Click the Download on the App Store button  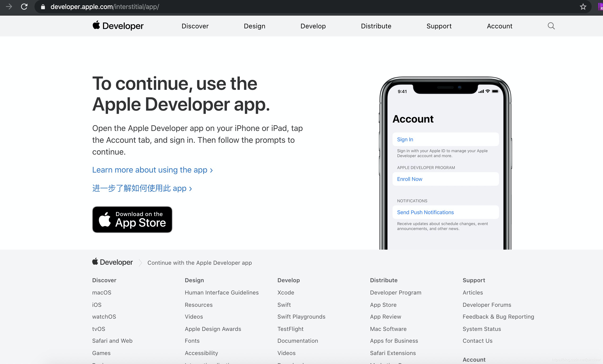pyautogui.click(x=132, y=219)
